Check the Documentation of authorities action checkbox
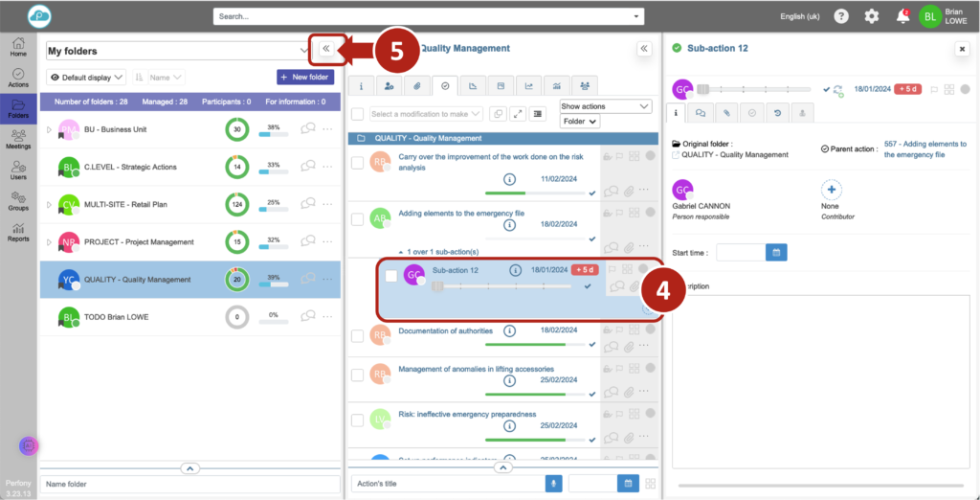This screenshot has width=980, height=500. pyautogui.click(x=357, y=334)
